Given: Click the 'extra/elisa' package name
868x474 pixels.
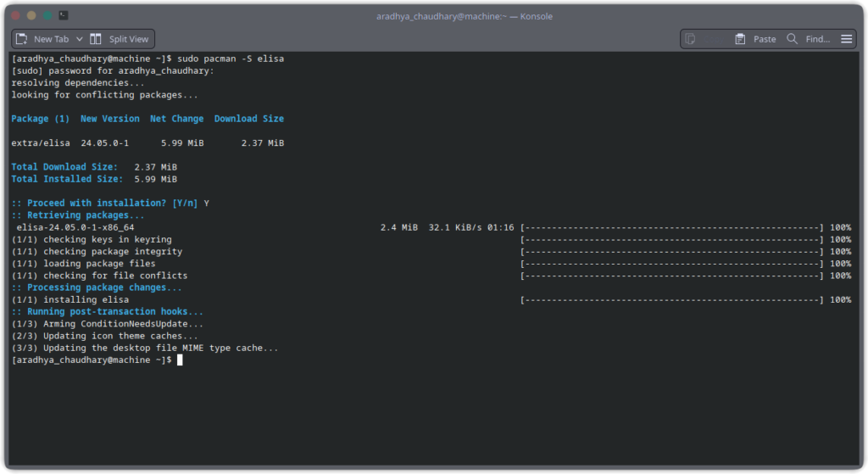Looking at the screenshot, I should point(41,142).
